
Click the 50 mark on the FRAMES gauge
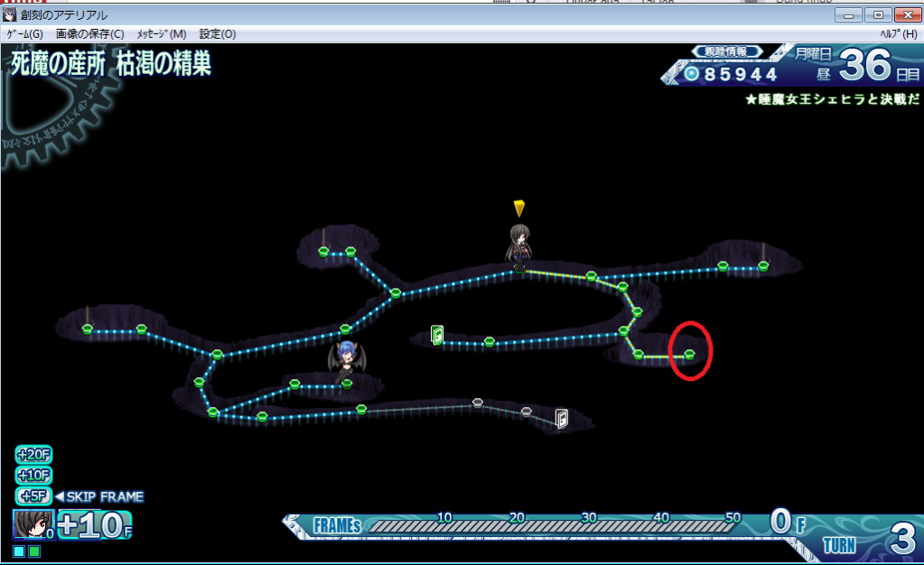pyautogui.click(x=733, y=517)
